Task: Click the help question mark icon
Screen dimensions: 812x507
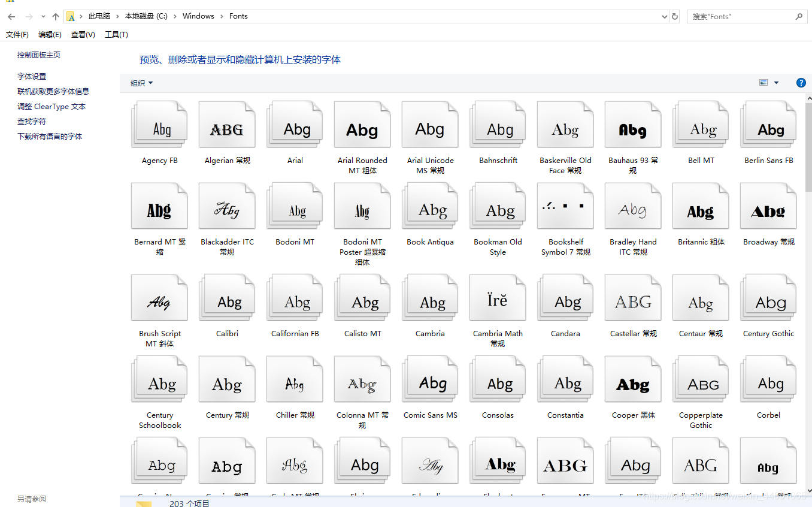Action: pyautogui.click(x=801, y=83)
